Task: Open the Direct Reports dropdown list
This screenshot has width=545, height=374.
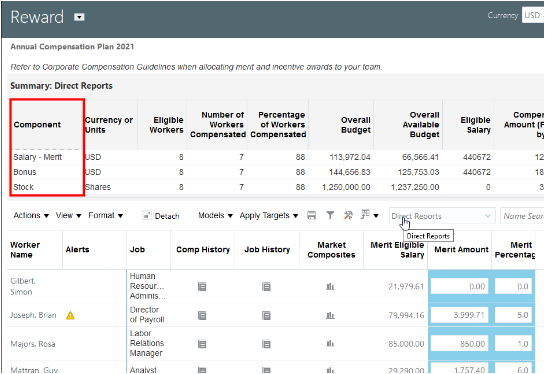Action: [x=442, y=216]
